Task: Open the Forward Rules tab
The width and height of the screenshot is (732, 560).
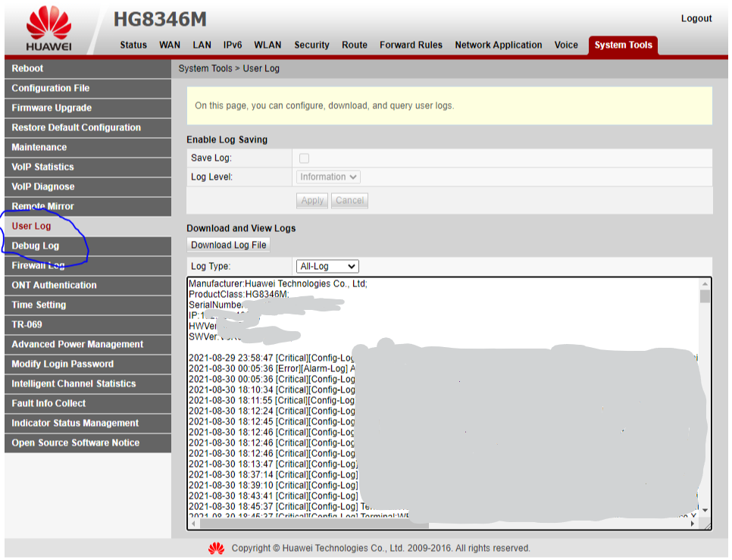Action: (x=411, y=45)
